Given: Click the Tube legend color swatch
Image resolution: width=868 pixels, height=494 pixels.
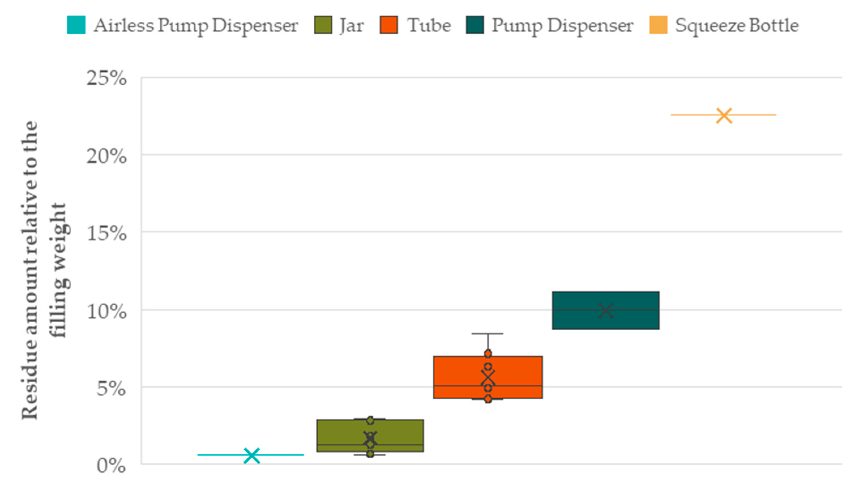Looking at the screenshot, I should (x=389, y=25).
